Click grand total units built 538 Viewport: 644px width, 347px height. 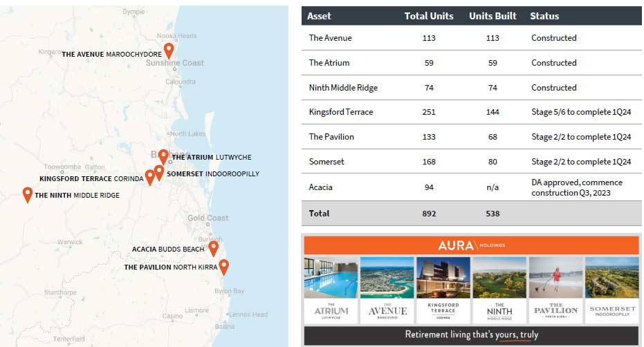pyautogui.click(x=493, y=214)
